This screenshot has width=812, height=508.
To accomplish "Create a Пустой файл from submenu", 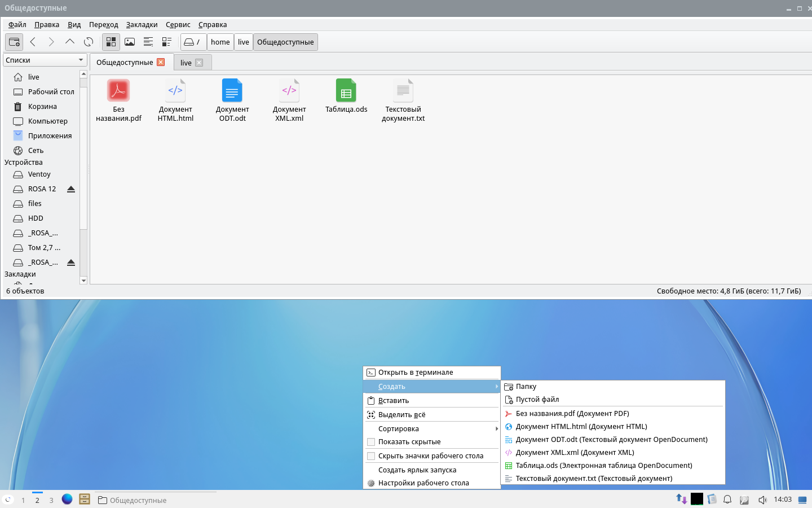I will pyautogui.click(x=613, y=400).
